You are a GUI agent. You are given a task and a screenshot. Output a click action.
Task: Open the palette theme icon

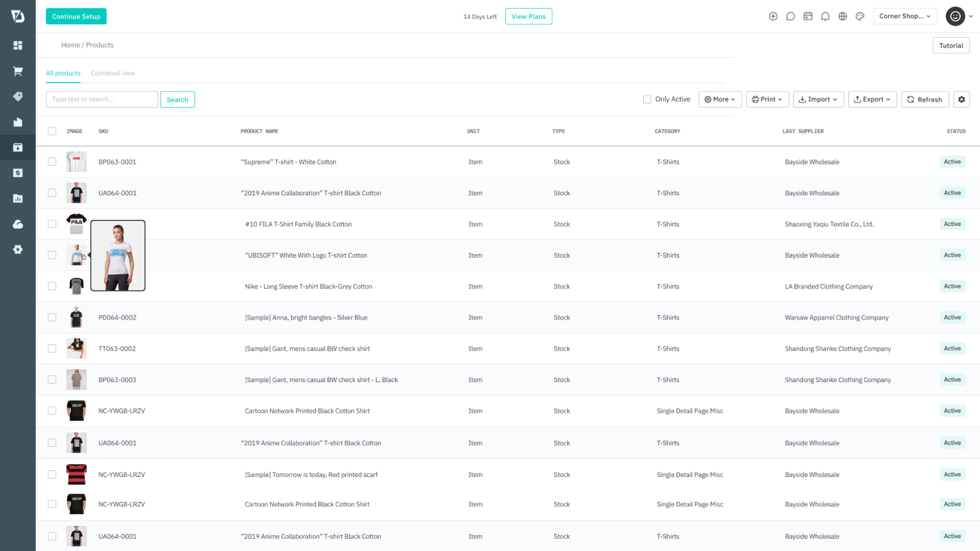click(860, 17)
